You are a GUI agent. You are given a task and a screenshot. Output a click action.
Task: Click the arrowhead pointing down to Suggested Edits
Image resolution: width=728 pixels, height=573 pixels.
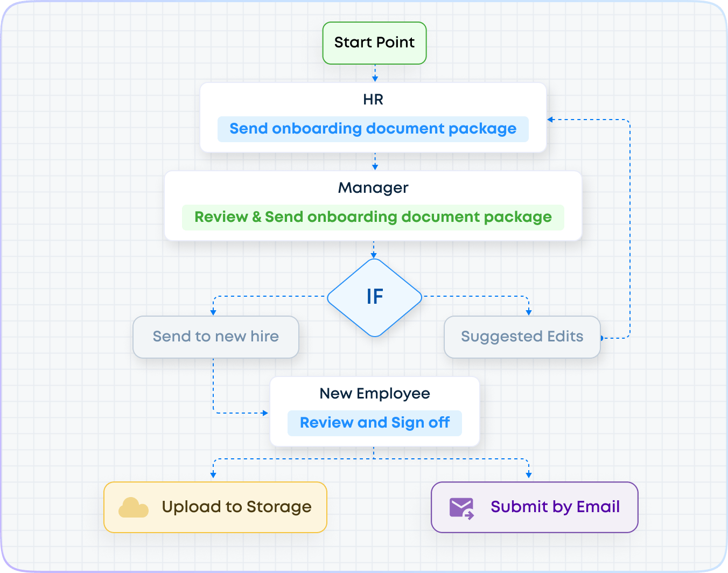click(529, 312)
